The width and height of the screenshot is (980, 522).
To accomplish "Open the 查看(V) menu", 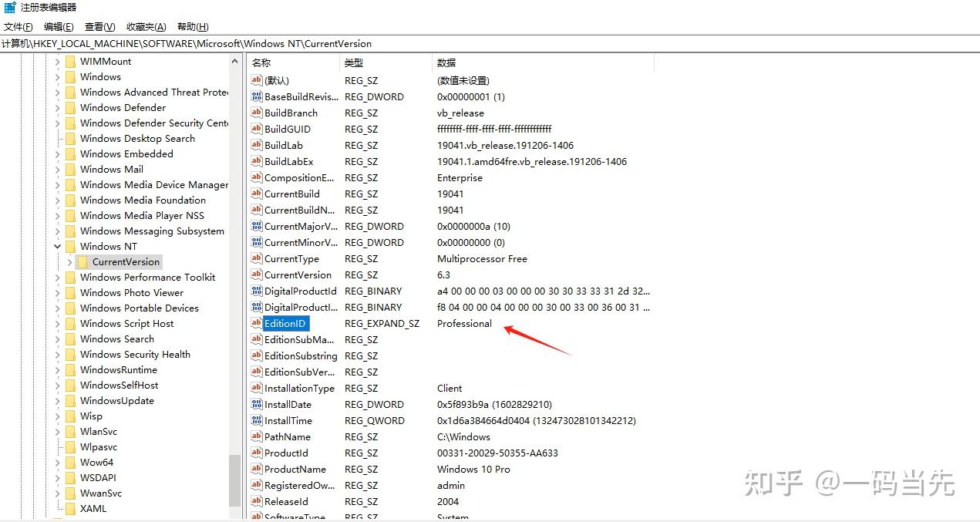I will coord(99,26).
